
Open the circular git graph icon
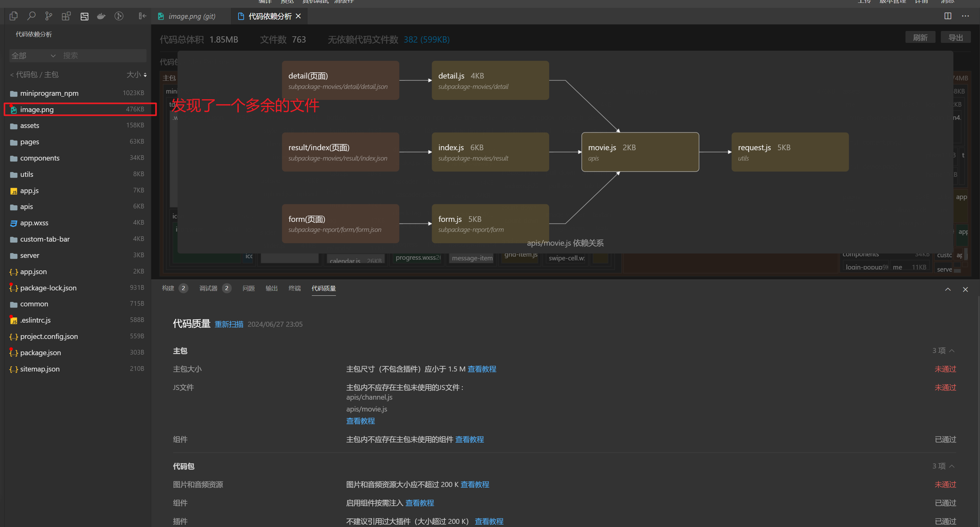(x=119, y=16)
